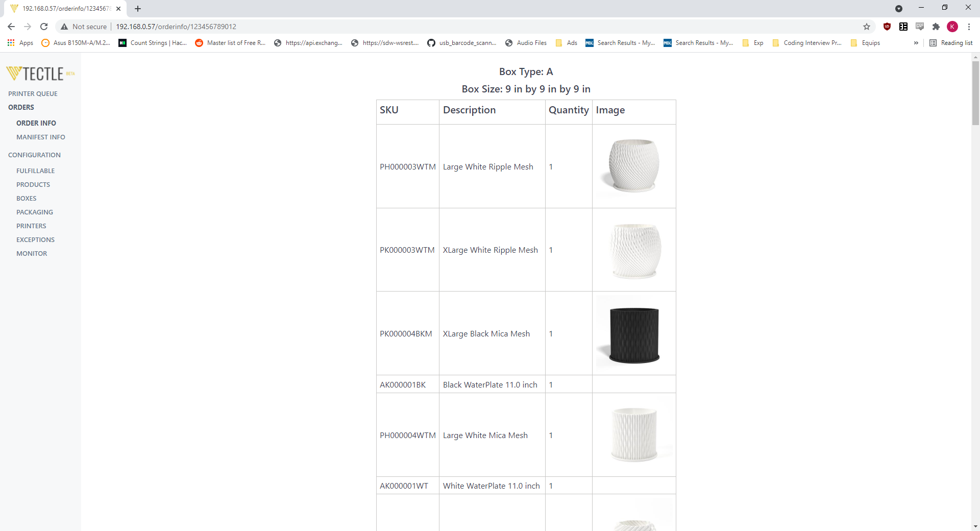This screenshot has height=531, width=980.
Task: Select the SKU PH000004WTM cell
Action: pos(408,436)
